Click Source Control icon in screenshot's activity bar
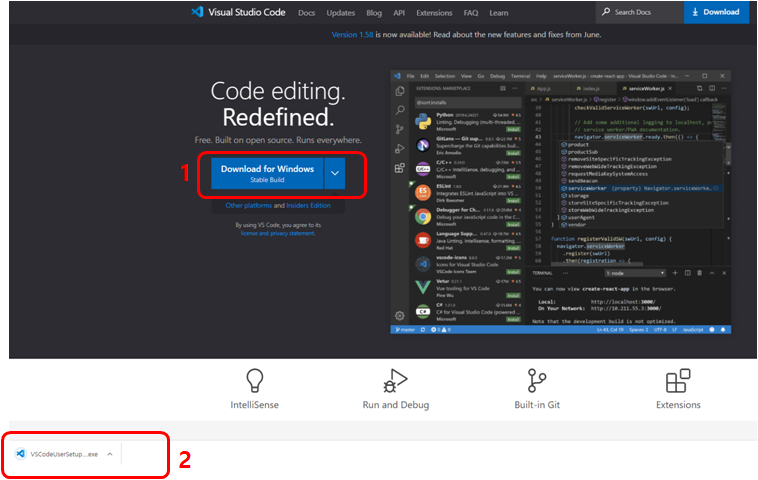Viewport: 758px width, 480px height. click(400, 129)
